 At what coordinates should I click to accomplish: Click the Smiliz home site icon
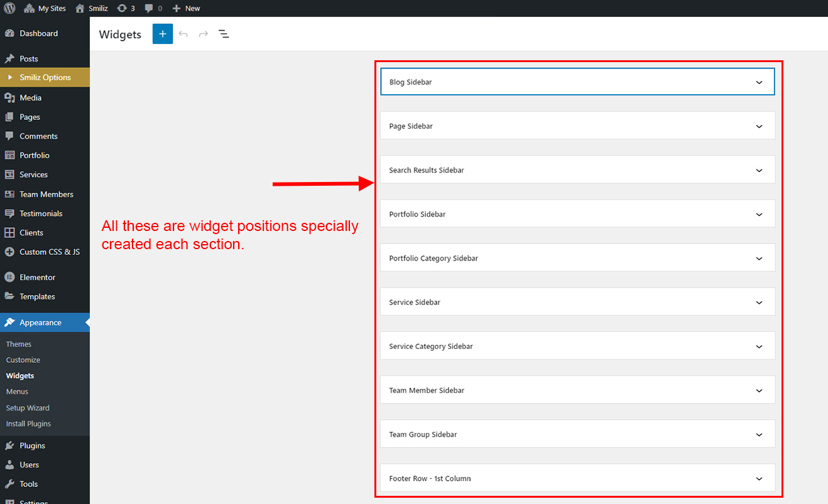[x=80, y=8]
